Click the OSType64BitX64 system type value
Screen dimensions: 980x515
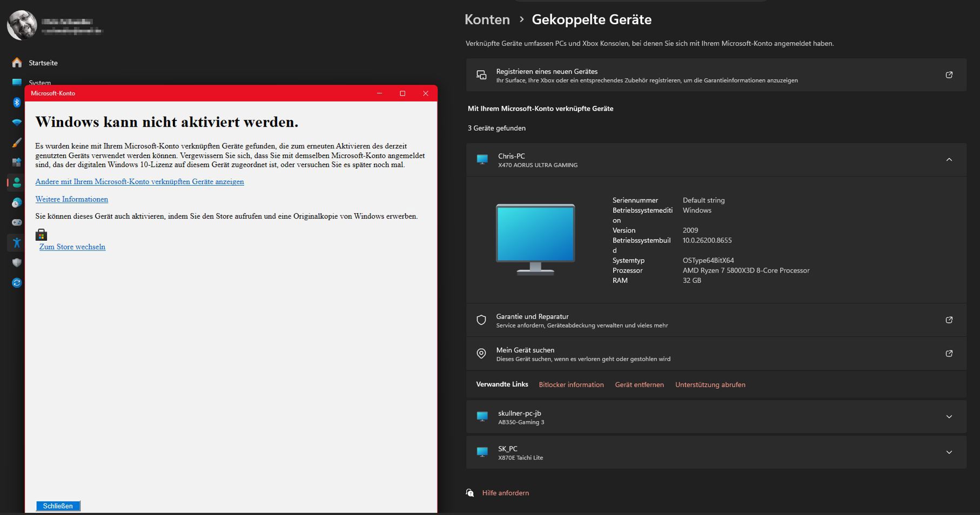708,260
